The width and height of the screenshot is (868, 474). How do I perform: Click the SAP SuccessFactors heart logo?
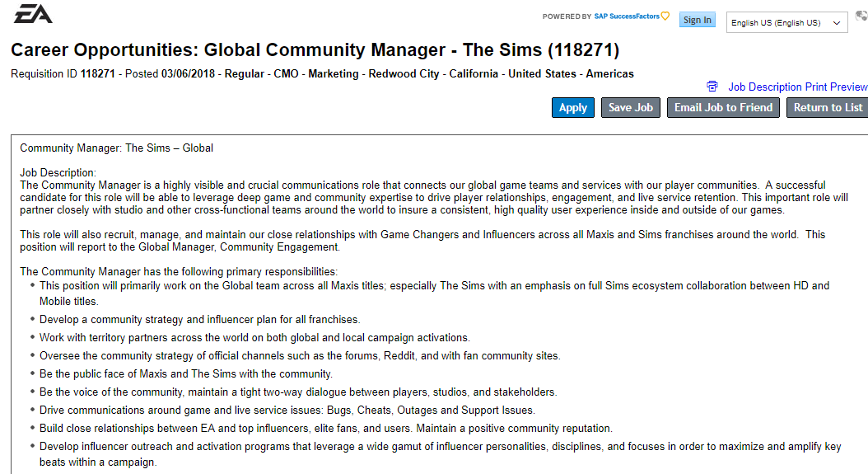point(665,16)
